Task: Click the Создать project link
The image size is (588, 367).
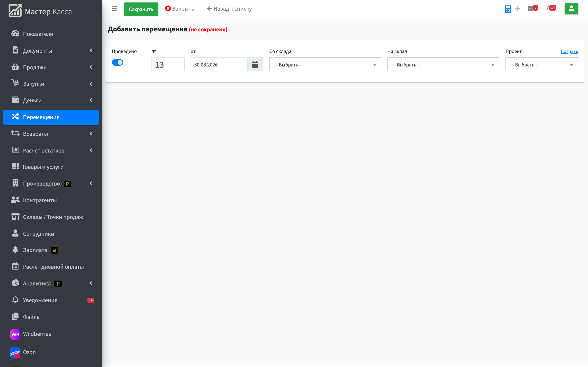Action: (569, 51)
